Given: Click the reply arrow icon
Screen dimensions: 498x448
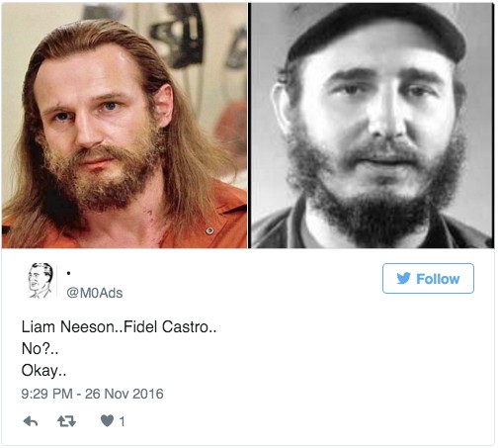Looking at the screenshot, I should coord(31,421).
